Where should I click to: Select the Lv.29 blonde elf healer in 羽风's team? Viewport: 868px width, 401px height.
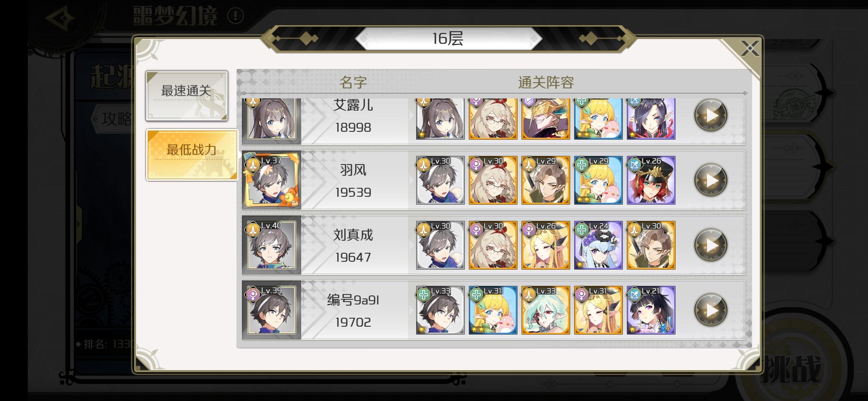(598, 180)
